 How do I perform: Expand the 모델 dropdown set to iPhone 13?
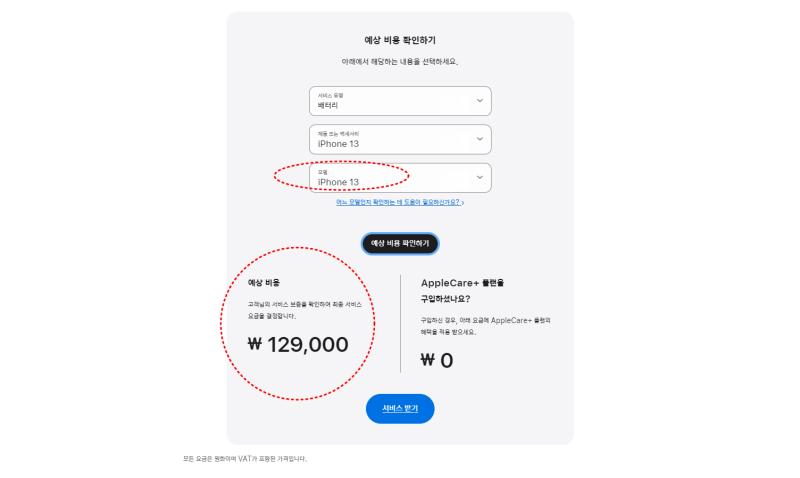click(400, 178)
